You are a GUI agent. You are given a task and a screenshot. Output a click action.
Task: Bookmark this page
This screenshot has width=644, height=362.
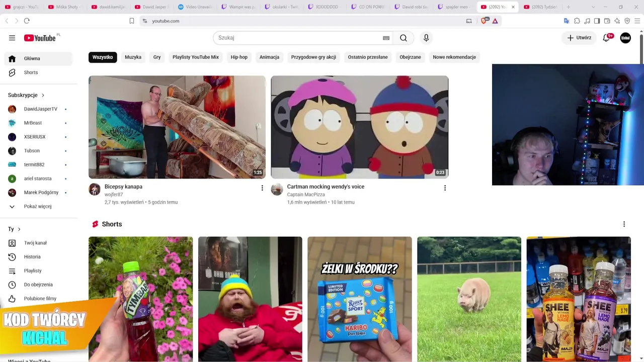point(132,21)
